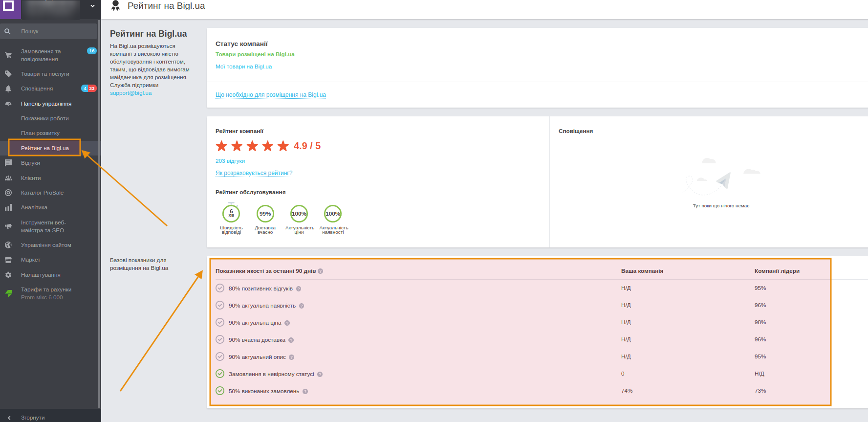Click the Ваша компанія column header
The image size is (868, 422).
pos(642,271)
